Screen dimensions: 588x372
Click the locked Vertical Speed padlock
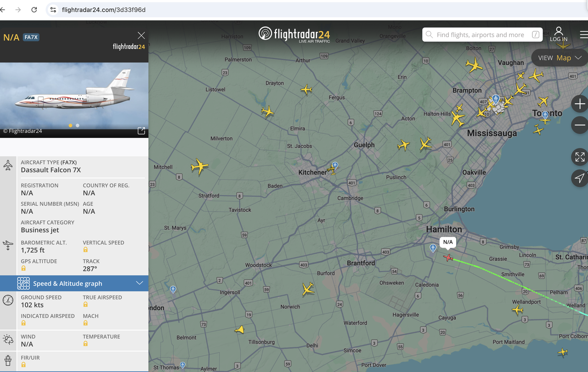(x=85, y=250)
